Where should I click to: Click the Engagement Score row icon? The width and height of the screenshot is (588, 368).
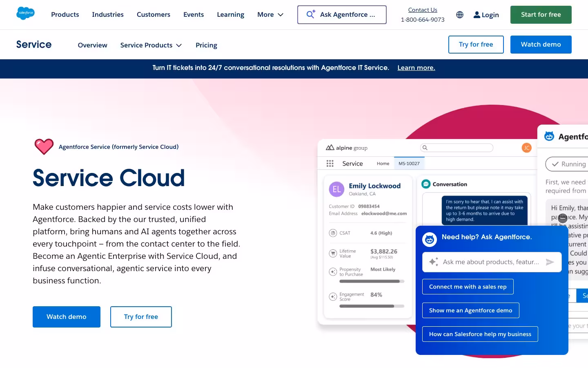[333, 296]
